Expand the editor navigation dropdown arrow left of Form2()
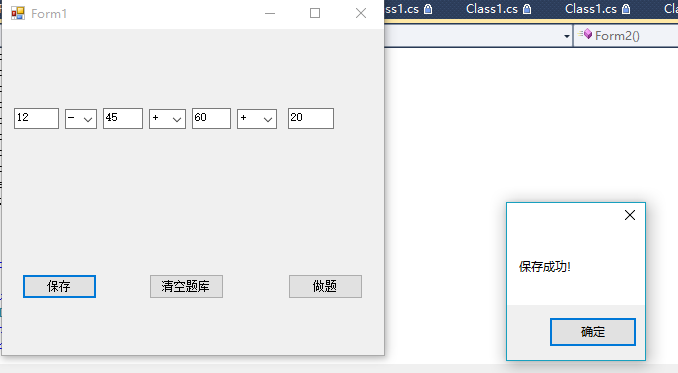Image resolution: width=678 pixels, height=373 pixels. point(567,36)
